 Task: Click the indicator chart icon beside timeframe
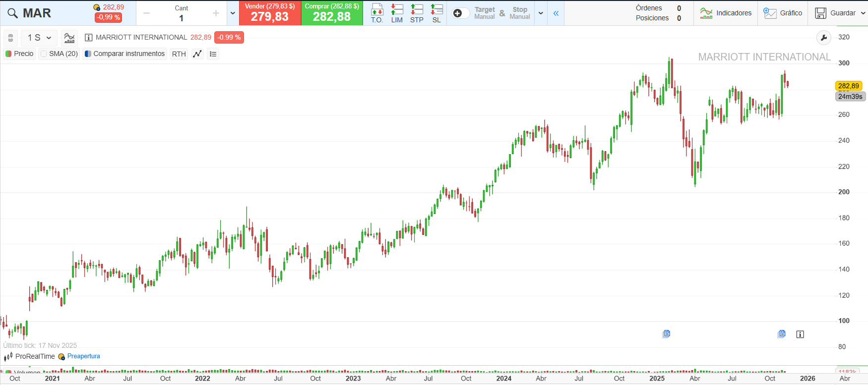(x=69, y=38)
